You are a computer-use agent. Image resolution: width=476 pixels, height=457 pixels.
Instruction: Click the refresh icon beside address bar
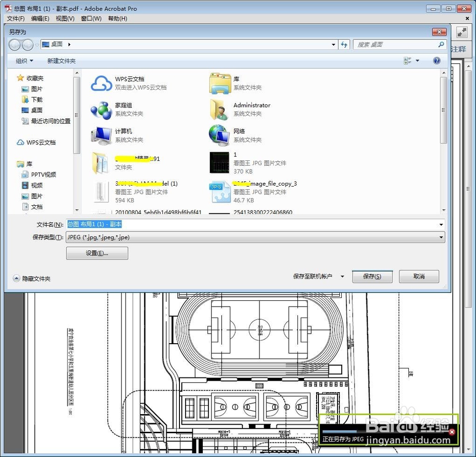click(x=344, y=45)
